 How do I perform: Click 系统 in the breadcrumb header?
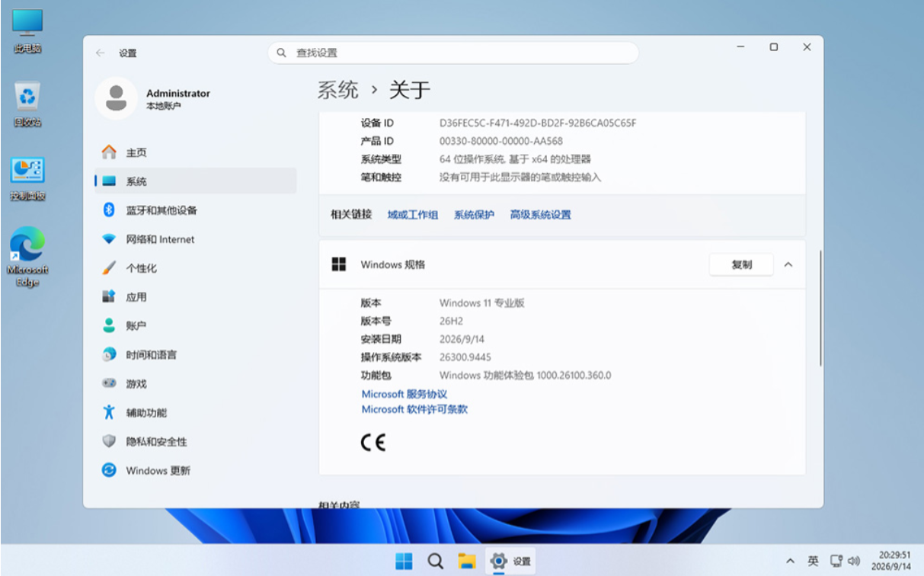[337, 90]
